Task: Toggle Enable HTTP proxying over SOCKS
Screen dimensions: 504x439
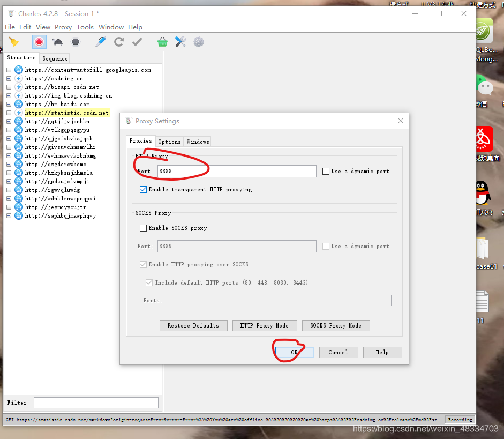Action: [144, 265]
